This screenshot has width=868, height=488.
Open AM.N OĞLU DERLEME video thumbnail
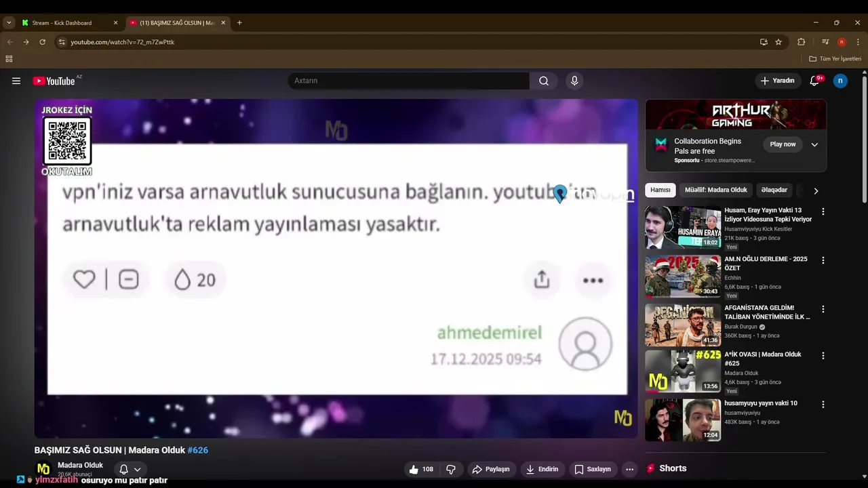683,276
